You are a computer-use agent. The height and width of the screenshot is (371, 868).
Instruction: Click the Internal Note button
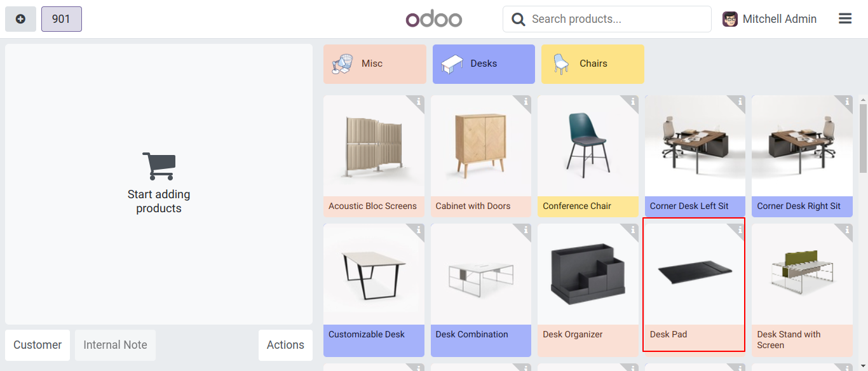pyautogui.click(x=115, y=345)
